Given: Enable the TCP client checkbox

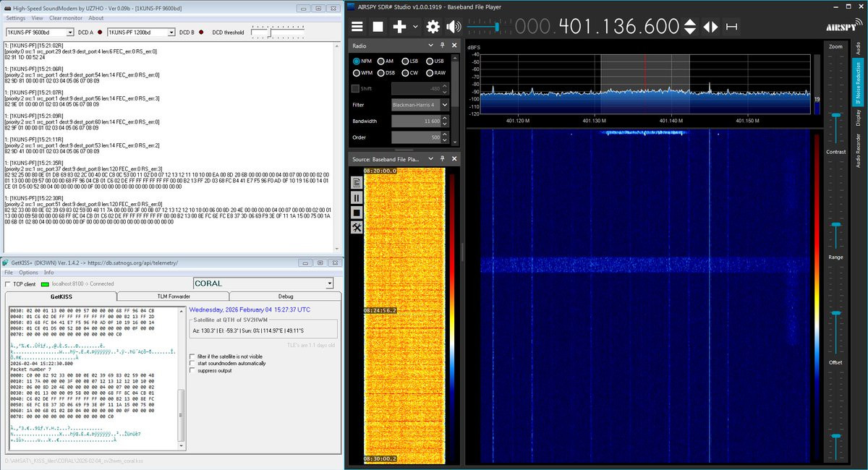Looking at the screenshot, I should (9, 284).
